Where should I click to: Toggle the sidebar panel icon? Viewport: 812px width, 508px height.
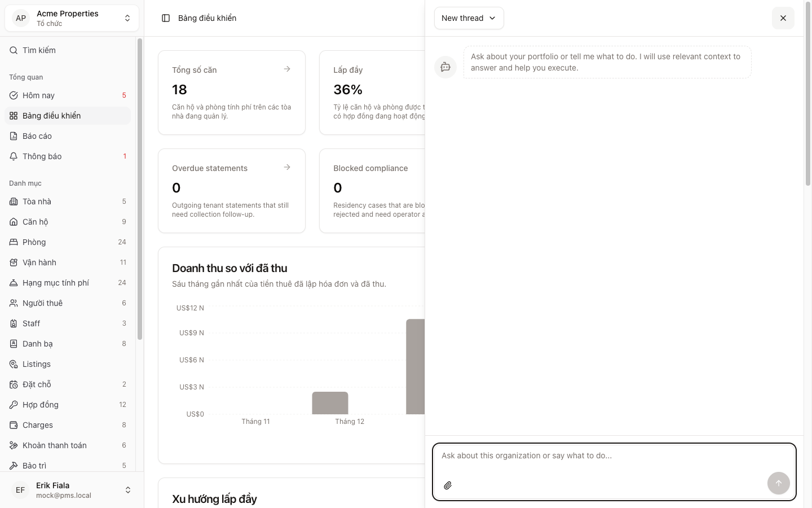tap(166, 18)
